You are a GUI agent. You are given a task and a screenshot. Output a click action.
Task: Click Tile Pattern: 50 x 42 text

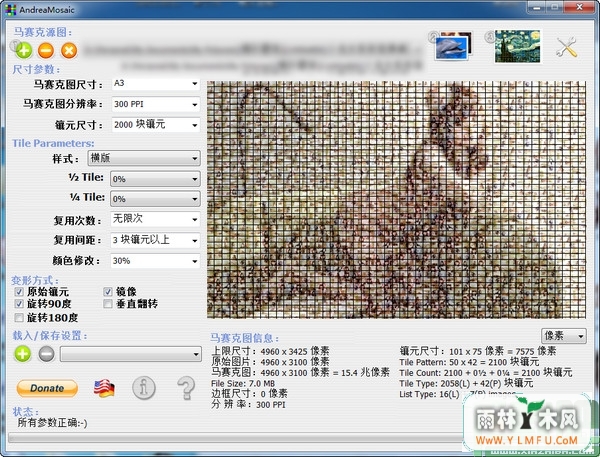point(469,362)
